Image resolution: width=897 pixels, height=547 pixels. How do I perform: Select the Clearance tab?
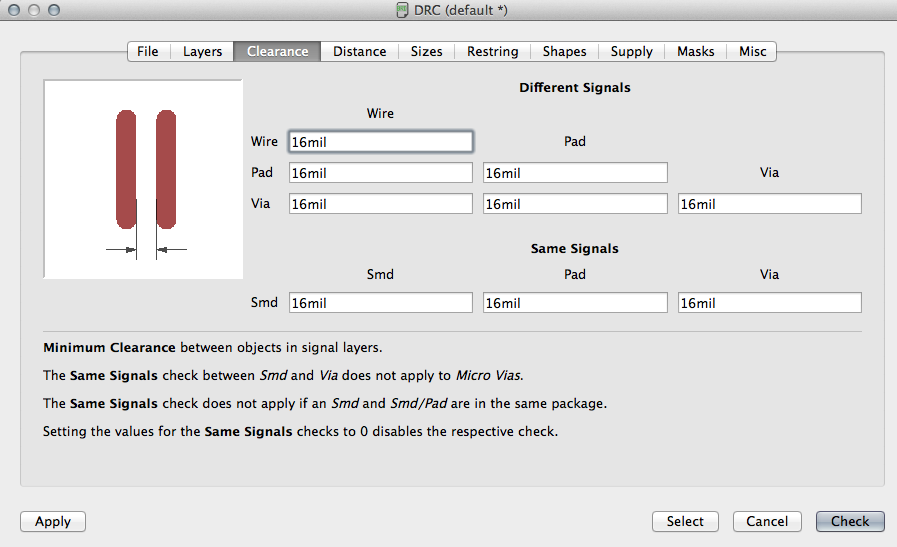tap(277, 51)
